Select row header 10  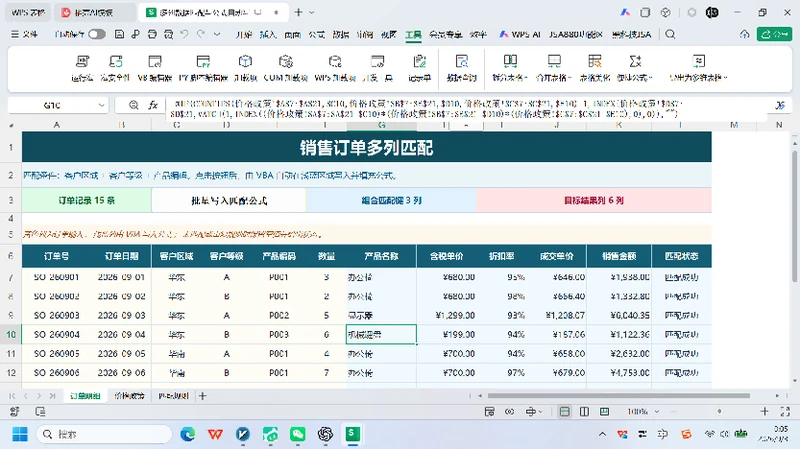pos(11,335)
